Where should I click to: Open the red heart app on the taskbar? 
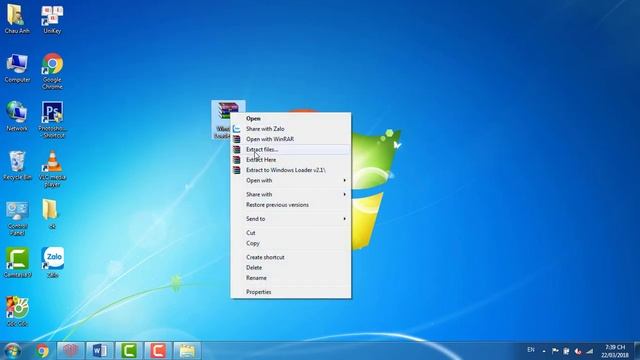pyautogui.click(x=71, y=351)
